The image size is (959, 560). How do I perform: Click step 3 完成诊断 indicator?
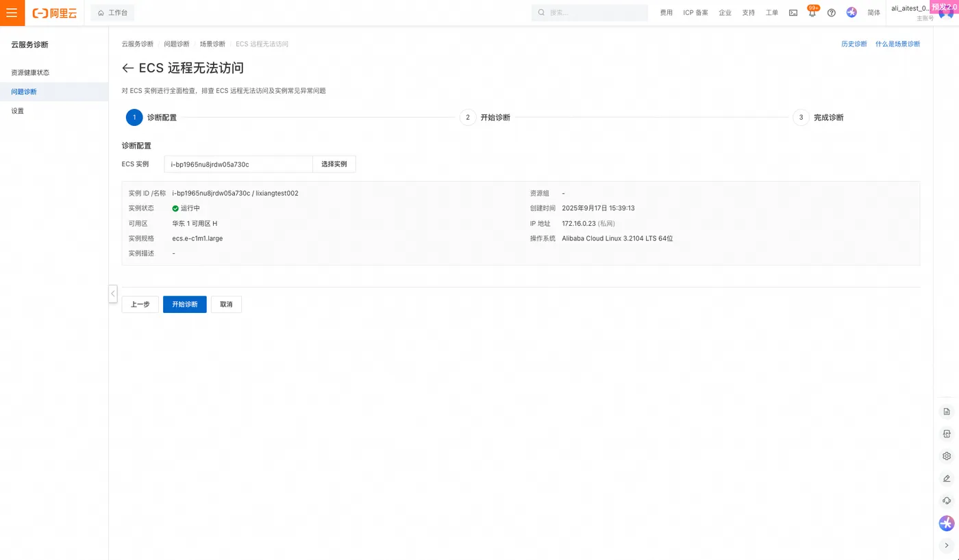click(819, 118)
